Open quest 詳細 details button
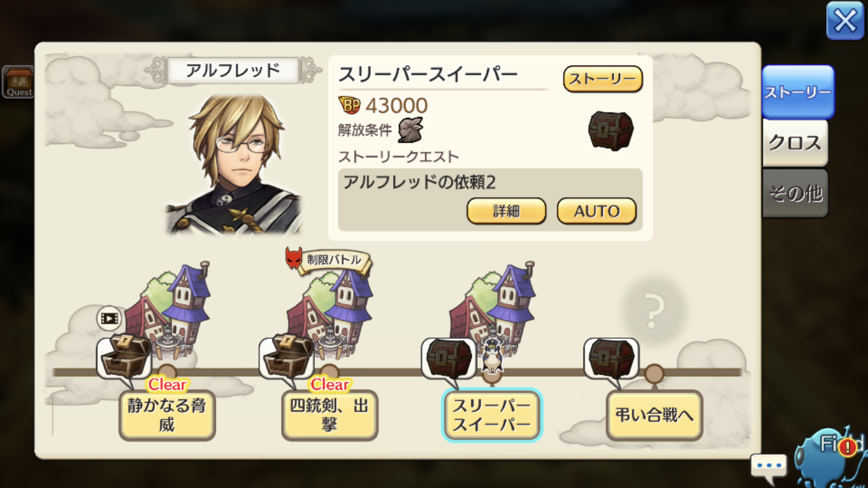Viewport: 868px width, 488px height. [506, 211]
